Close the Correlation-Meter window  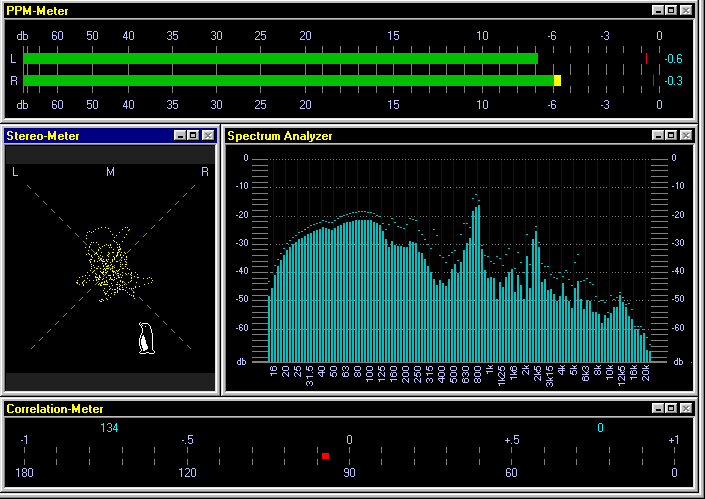pyautogui.click(x=686, y=408)
